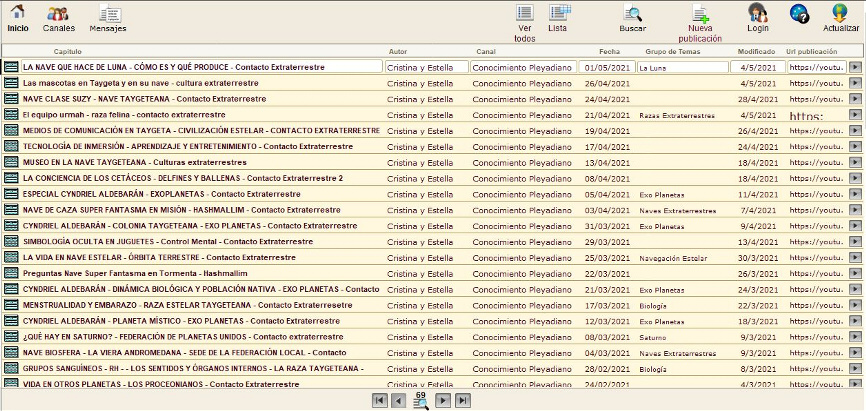The image size is (866, 411).
Task: Sort by the Capítulo column header
Action: tap(68, 51)
